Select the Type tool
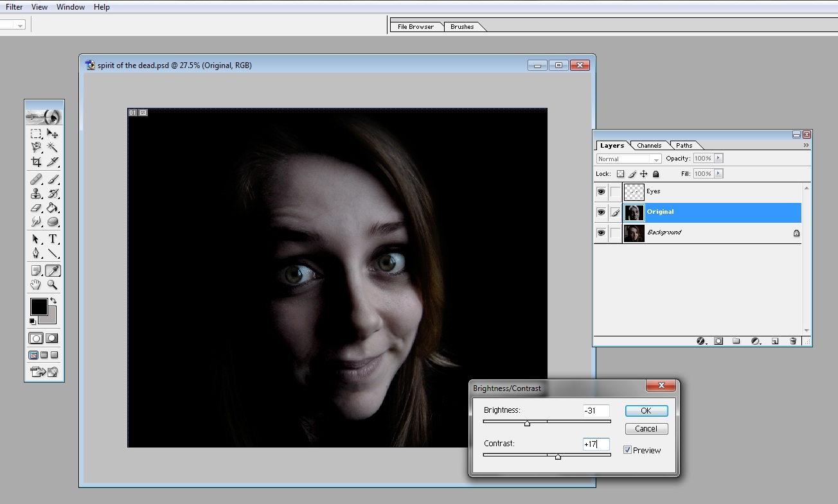838x504 pixels. pyautogui.click(x=53, y=239)
